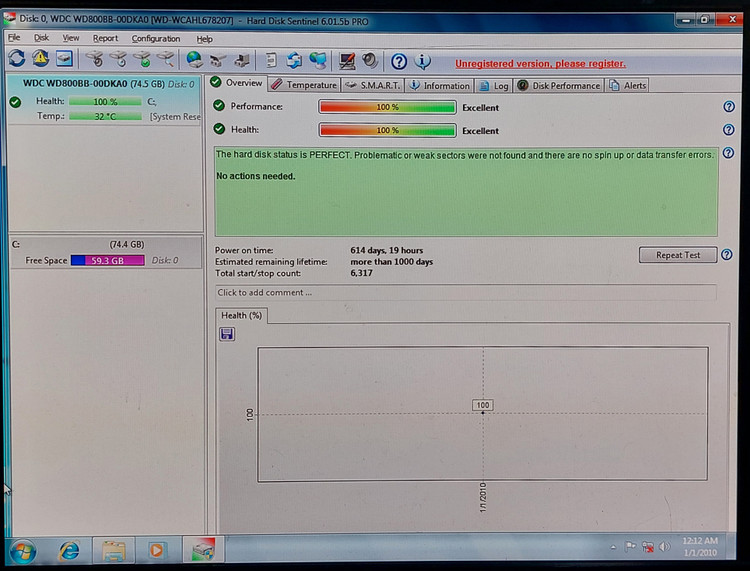Click the disk with green check icon
Screen dimensions: 750x571
(142, 59)
